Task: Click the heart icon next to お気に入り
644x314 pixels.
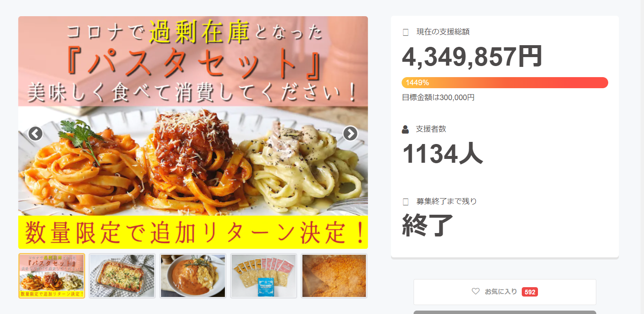Action: coord(476,291)
